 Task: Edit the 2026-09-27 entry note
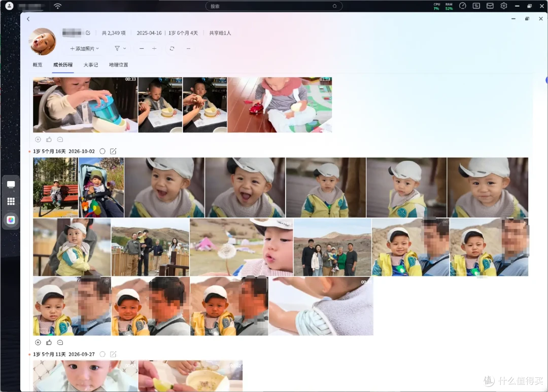pos(113,354)
